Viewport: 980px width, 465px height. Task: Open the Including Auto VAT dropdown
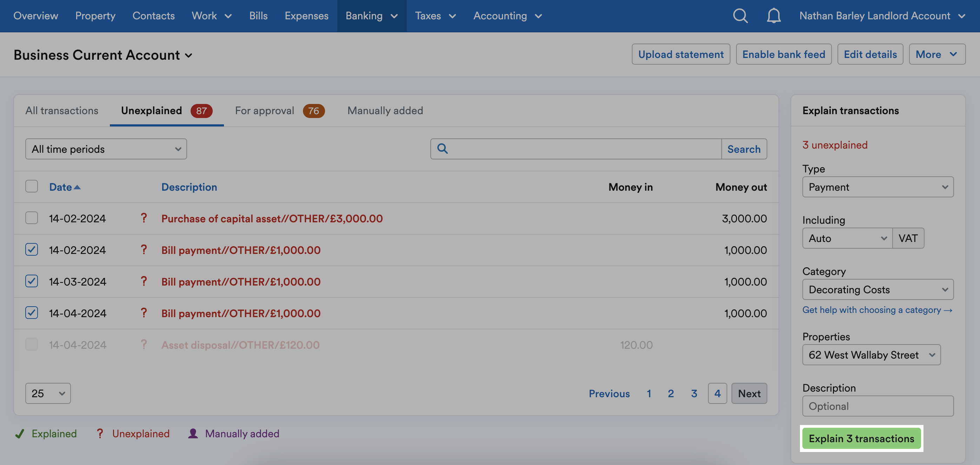(847, 238)
